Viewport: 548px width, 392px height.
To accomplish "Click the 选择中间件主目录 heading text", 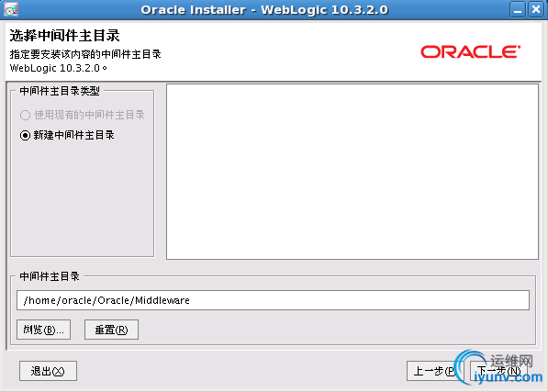I will pos(64,36).
